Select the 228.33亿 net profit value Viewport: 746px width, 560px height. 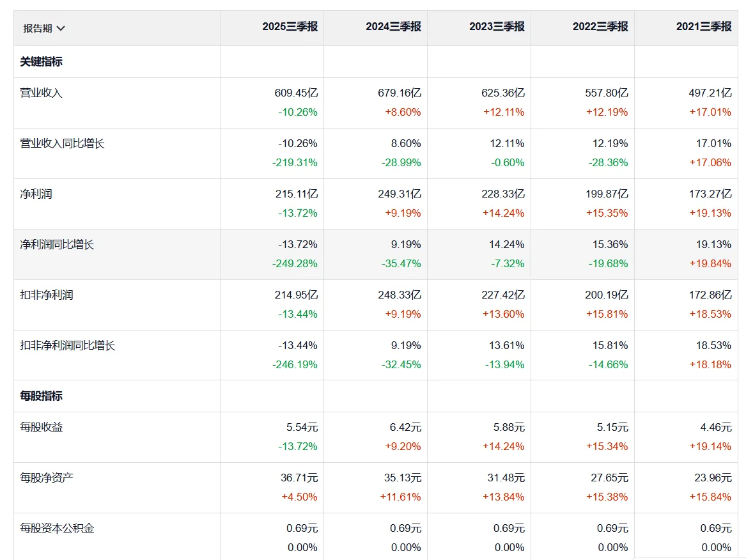point(503,194)
